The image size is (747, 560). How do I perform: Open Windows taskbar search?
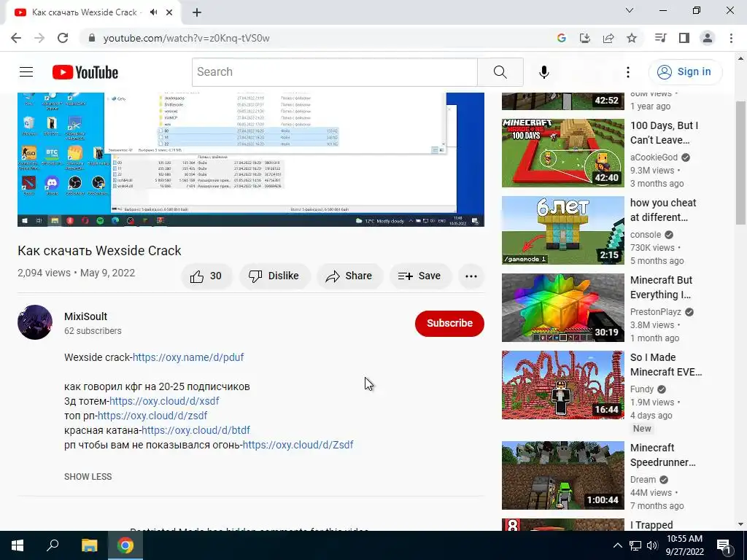(53, 545)
